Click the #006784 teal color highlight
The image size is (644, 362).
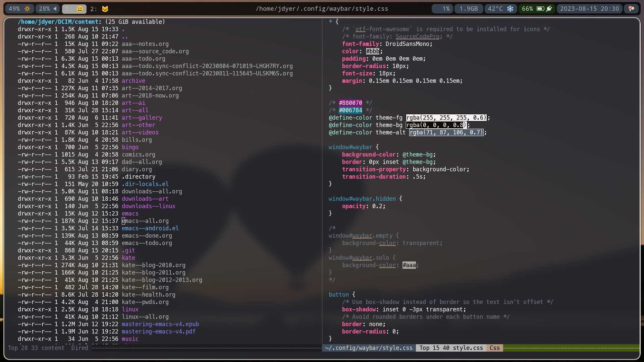(x=350, y=110)
